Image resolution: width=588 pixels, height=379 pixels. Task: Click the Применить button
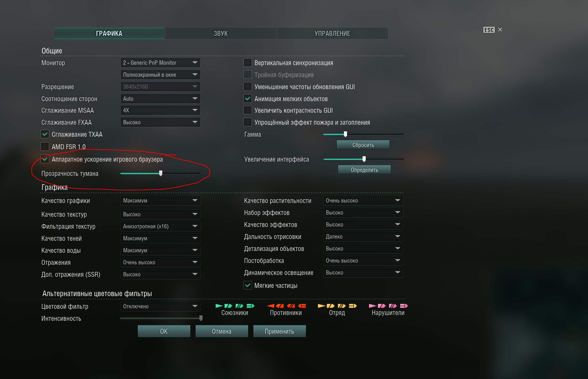tap(280, 331)
